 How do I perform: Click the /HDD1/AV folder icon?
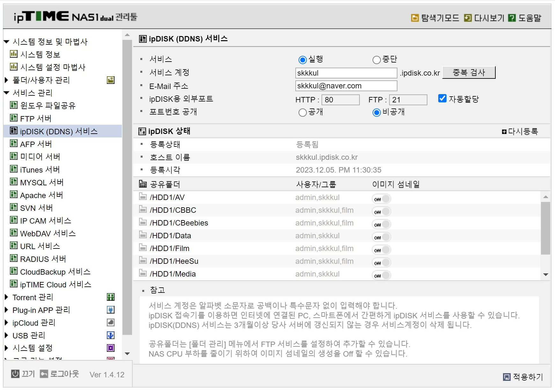click(x=143, y=196)
